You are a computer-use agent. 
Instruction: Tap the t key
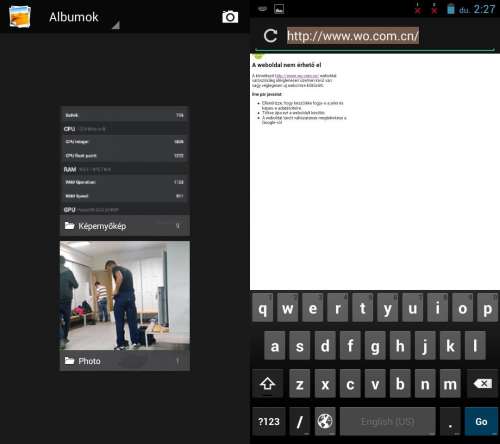(363, 308)
